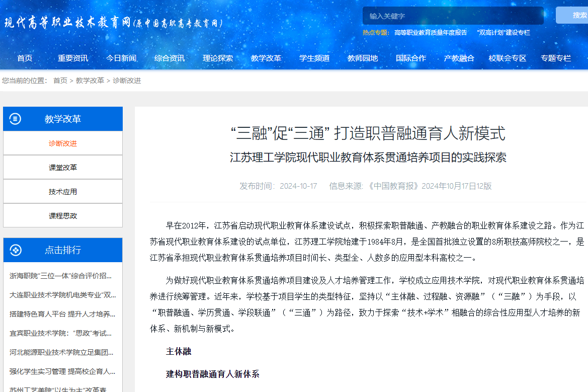This screenshot has height=392, width=588.
Task: Open the 首页 navigation menu item
Action: click(x=25, y=58)
